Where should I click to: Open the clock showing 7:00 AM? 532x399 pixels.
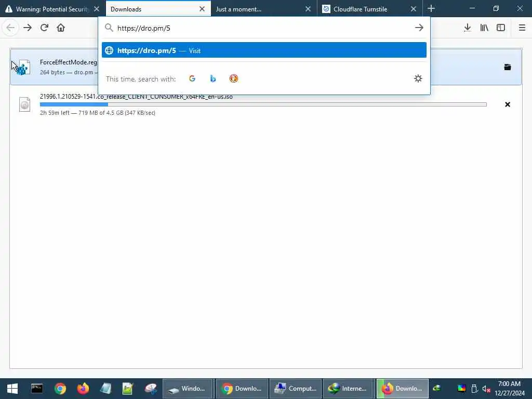[509, 389]
